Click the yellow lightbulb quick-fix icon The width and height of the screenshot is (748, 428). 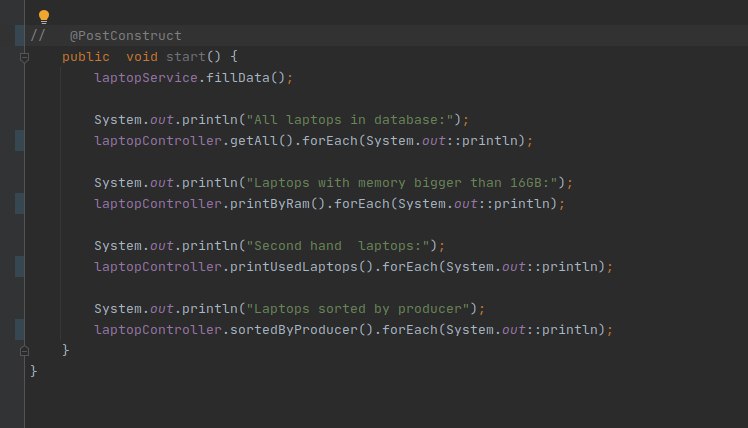(x=44, y=17)
